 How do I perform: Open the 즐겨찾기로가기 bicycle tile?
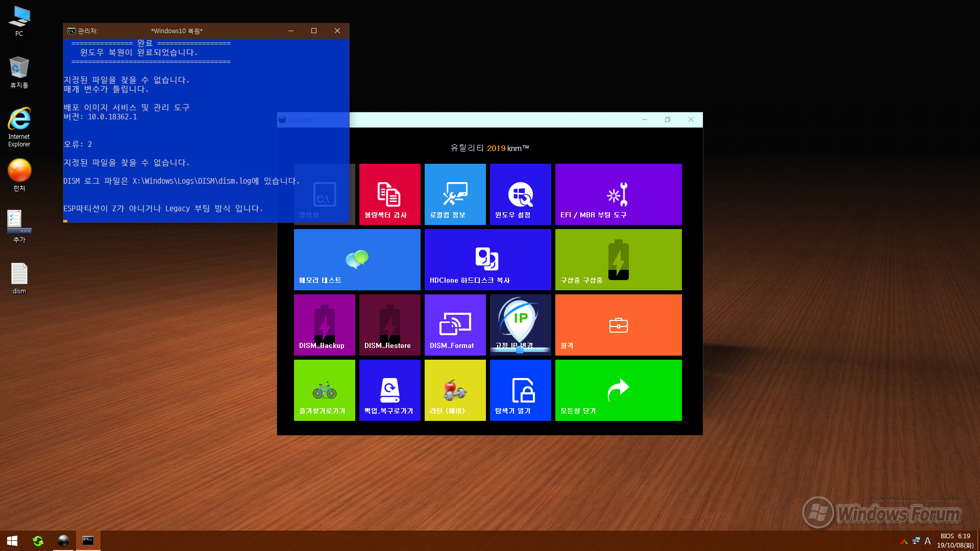pos(324,390)
